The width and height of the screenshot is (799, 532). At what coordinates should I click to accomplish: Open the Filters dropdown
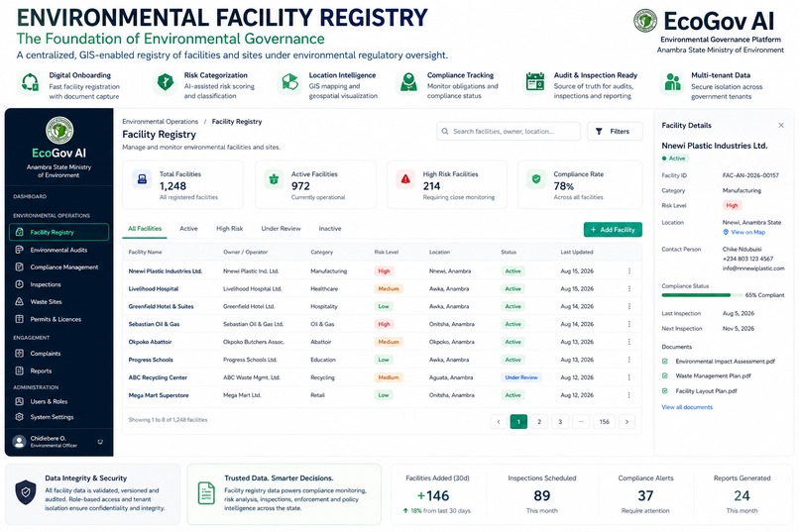click(615, 132)
